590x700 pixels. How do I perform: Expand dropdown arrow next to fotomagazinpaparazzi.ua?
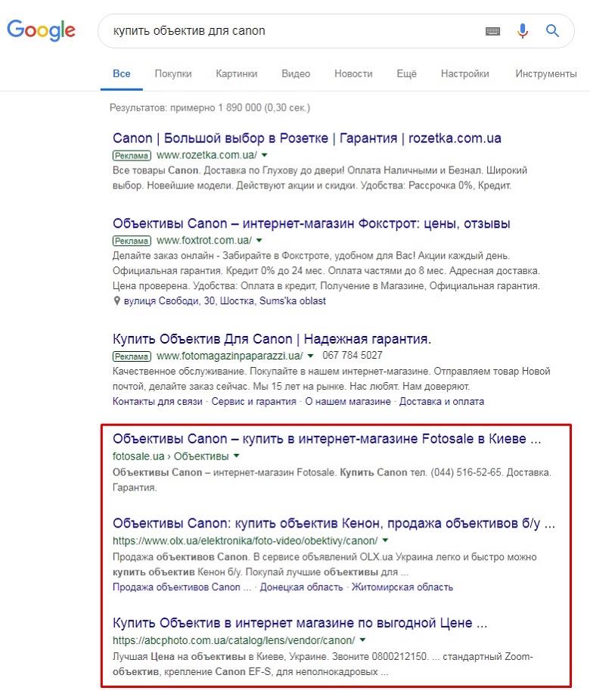point(311,356)
